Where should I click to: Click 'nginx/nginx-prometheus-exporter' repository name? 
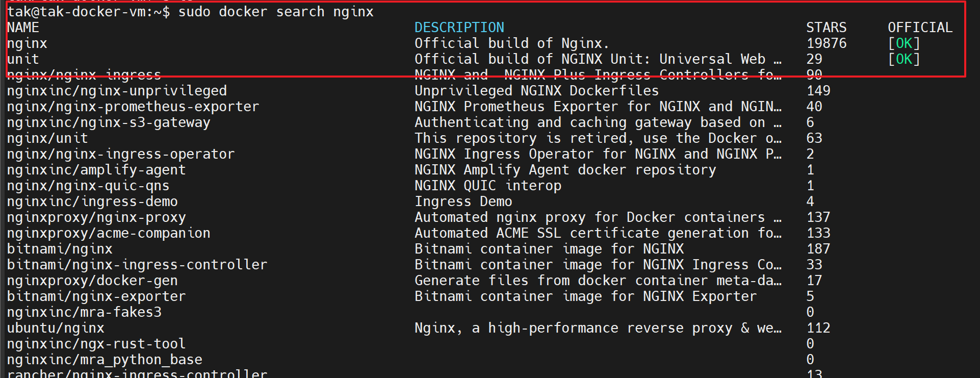point(133,107)
